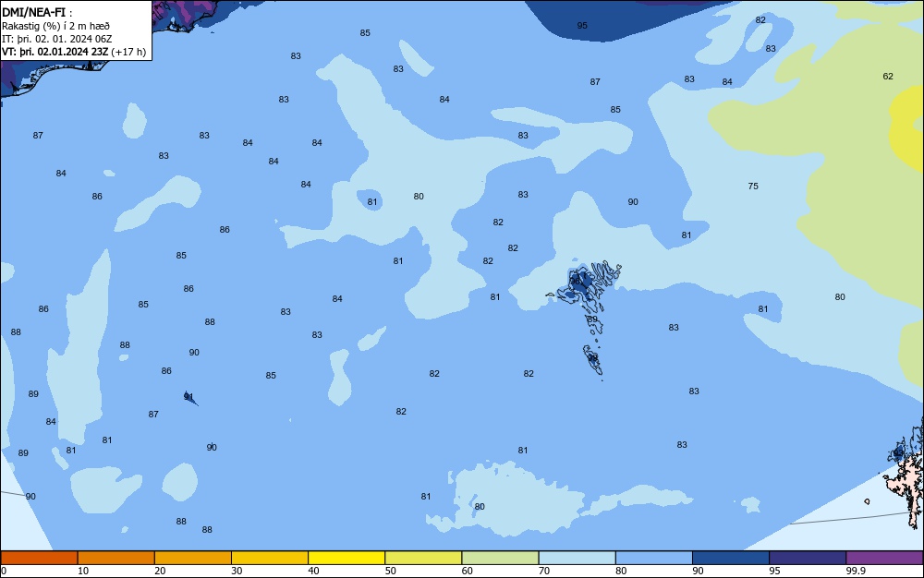Screen dimensions: 924x578
Task: Click the "91" value at the small dark marker
Action: 188,397
